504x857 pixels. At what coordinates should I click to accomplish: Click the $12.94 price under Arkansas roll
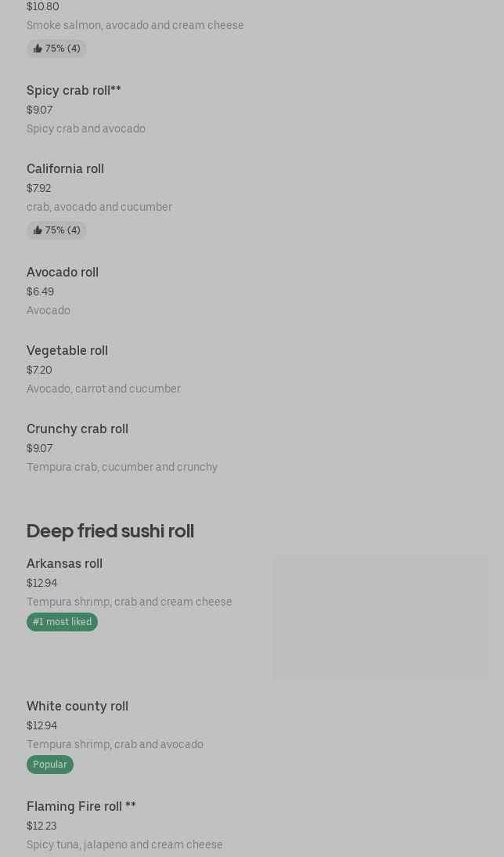pyautogui.click(x=41, y=584)
